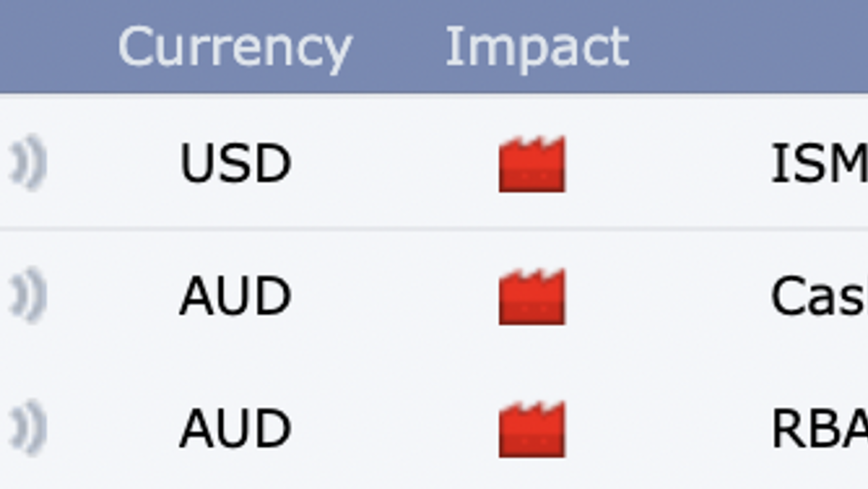Viewport: 868px width, 489px height.
Task: Click red high-impact icon in USD row
Action: (x=532, y=164)
